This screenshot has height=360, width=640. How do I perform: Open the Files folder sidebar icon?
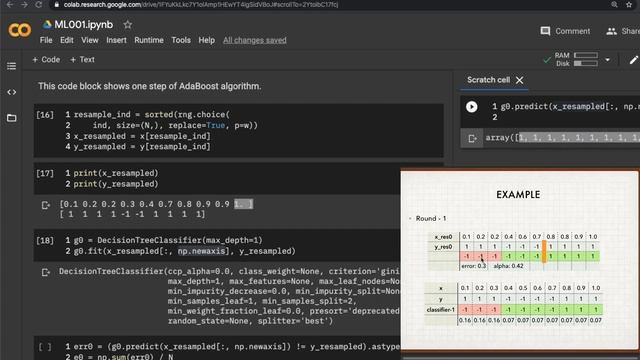click(x=11, y=118)
